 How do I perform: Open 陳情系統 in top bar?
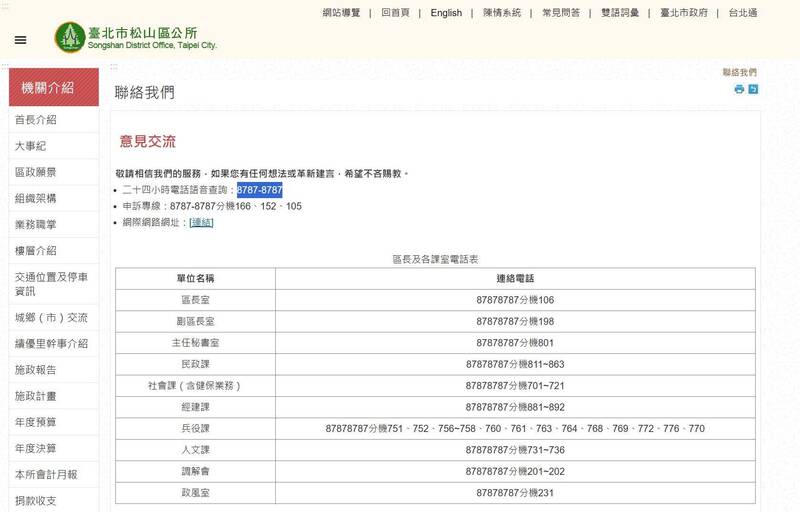coord(502,13)
